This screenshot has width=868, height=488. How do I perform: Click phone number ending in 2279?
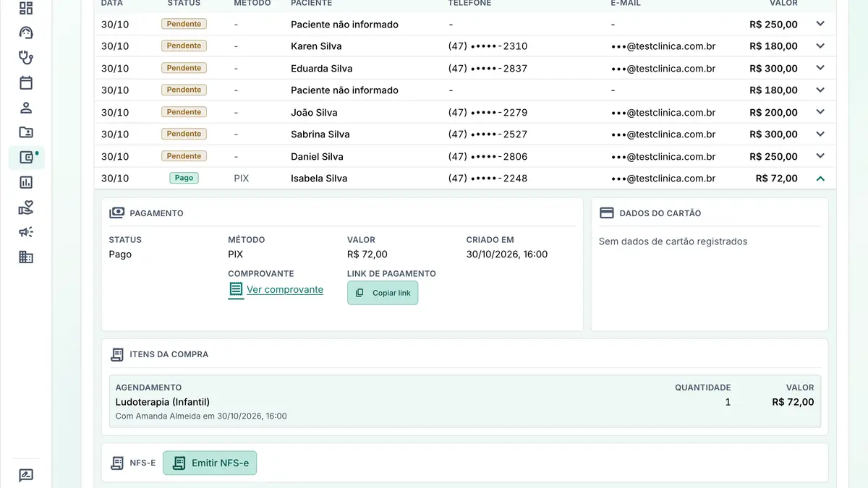click(x=488, y=113)
